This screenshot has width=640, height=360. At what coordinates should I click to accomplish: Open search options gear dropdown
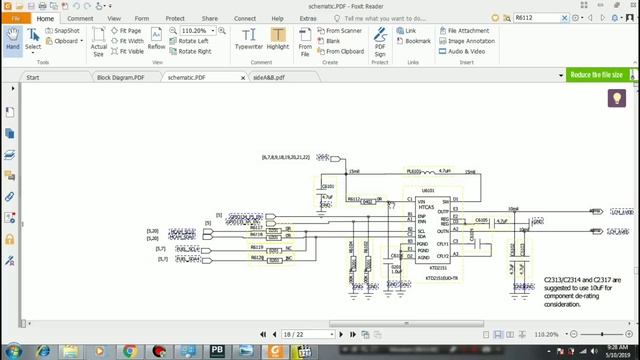click(577, 18)
